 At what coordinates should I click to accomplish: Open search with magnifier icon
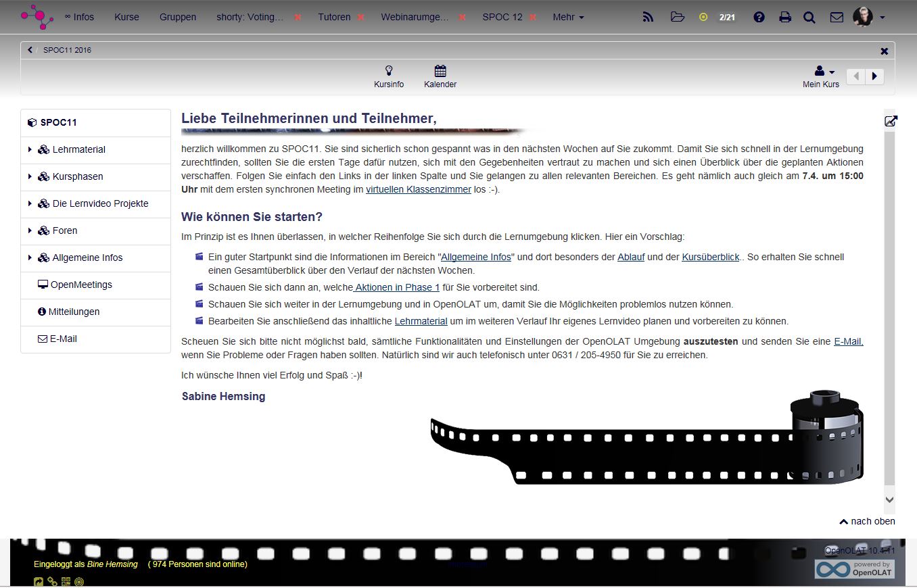pos(809,17)
